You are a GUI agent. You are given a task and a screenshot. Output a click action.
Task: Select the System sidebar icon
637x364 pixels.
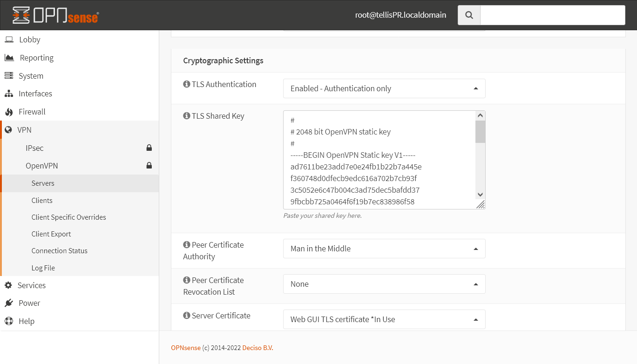(x=9, y=75)
